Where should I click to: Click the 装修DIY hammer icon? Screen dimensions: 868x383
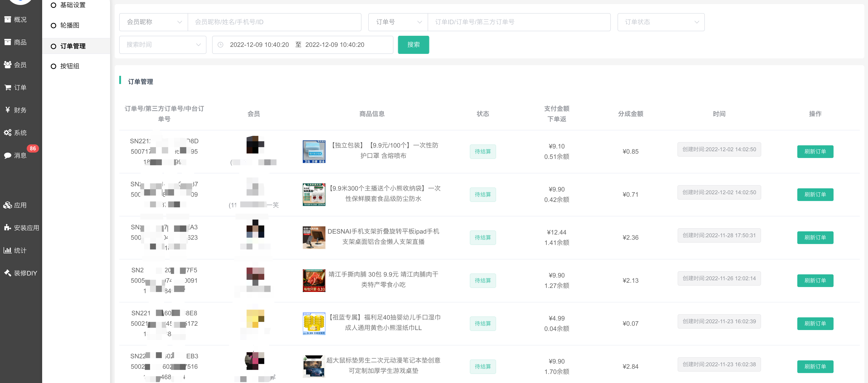pos(7,273)
